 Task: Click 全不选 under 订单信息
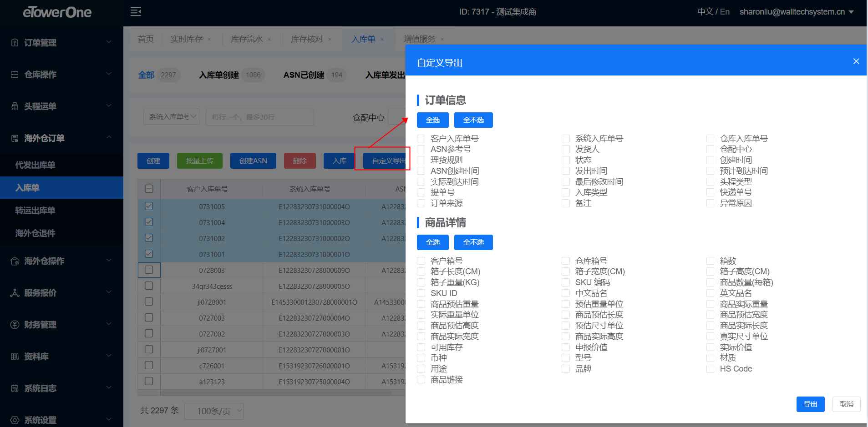[x=473, y=120]
